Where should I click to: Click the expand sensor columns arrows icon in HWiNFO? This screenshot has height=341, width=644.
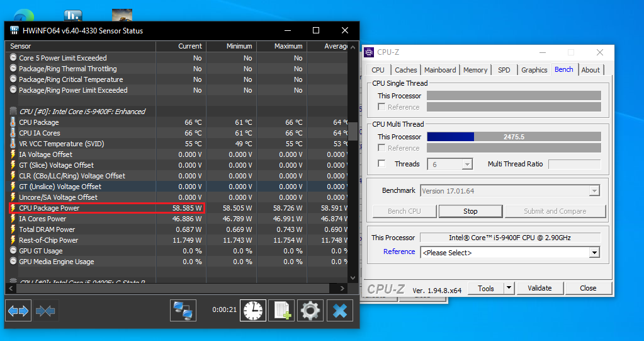[18, 311]
